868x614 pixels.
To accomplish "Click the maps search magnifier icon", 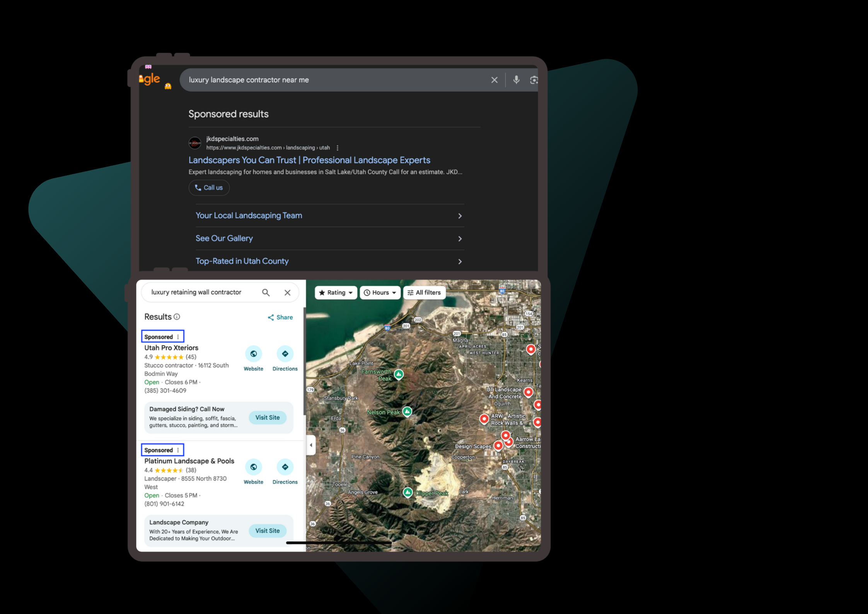I will click(266, 292).
